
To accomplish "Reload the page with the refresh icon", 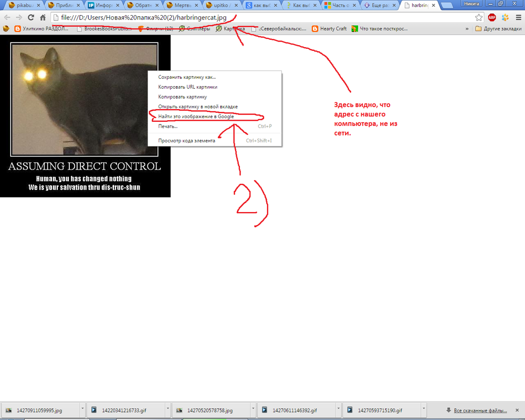I will click(31, 17).
